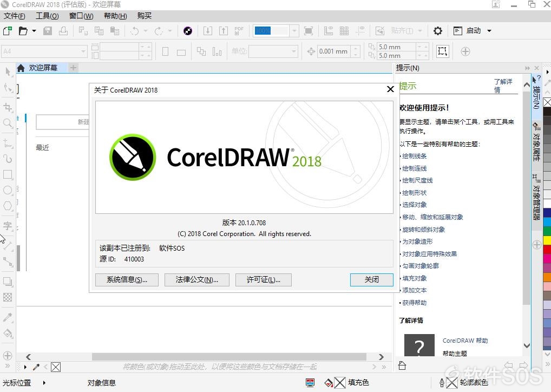The image size is (551, 392).
Task: Click the quick customize plus in toolbox
Action: pos(8,355)
